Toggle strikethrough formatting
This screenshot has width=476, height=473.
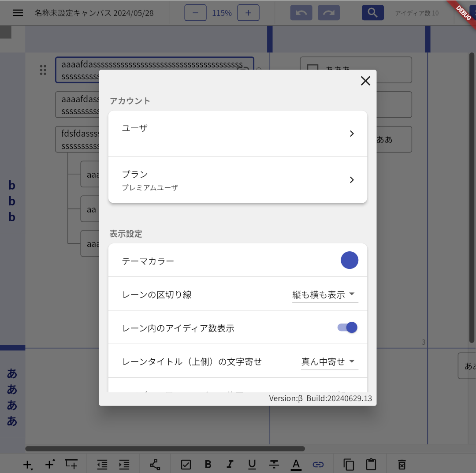[274, 464]
